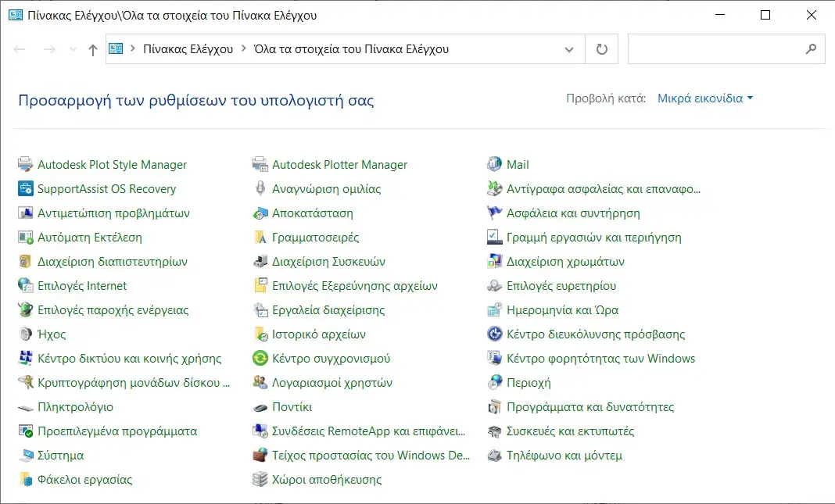The height and width of the screenshot is (504, 835).
Task: Click Γραμμή εργασιών και περιήγηση icon
Action: (495, 237)
